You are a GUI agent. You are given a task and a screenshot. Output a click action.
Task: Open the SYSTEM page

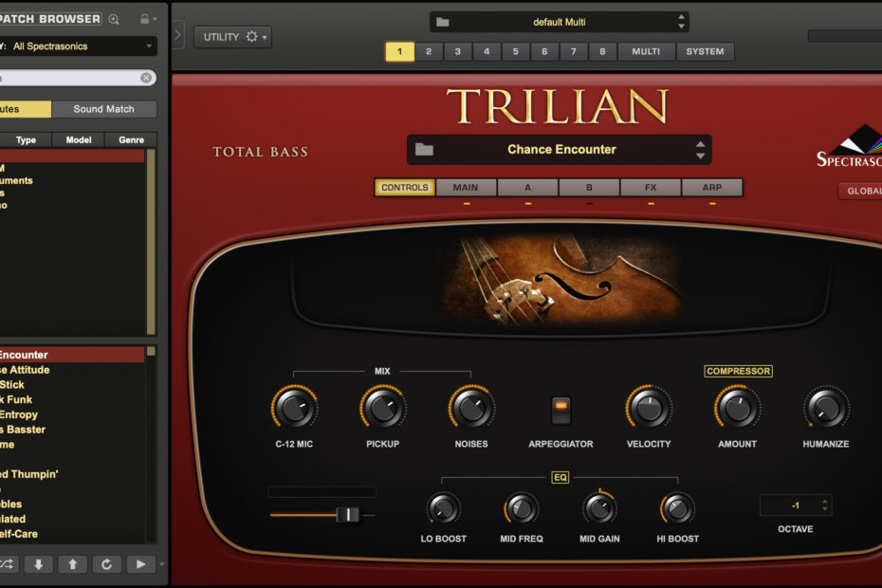(x=705, y=51)
